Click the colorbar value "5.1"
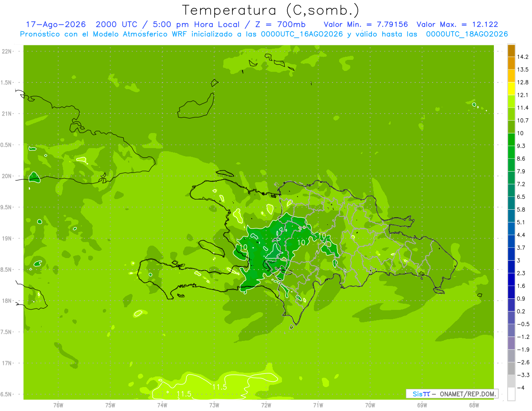532x411 pixels. click(x=521, y=222)
